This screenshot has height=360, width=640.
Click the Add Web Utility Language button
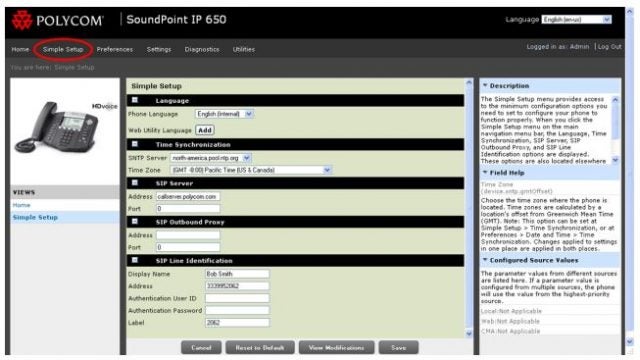pos(205,130)
